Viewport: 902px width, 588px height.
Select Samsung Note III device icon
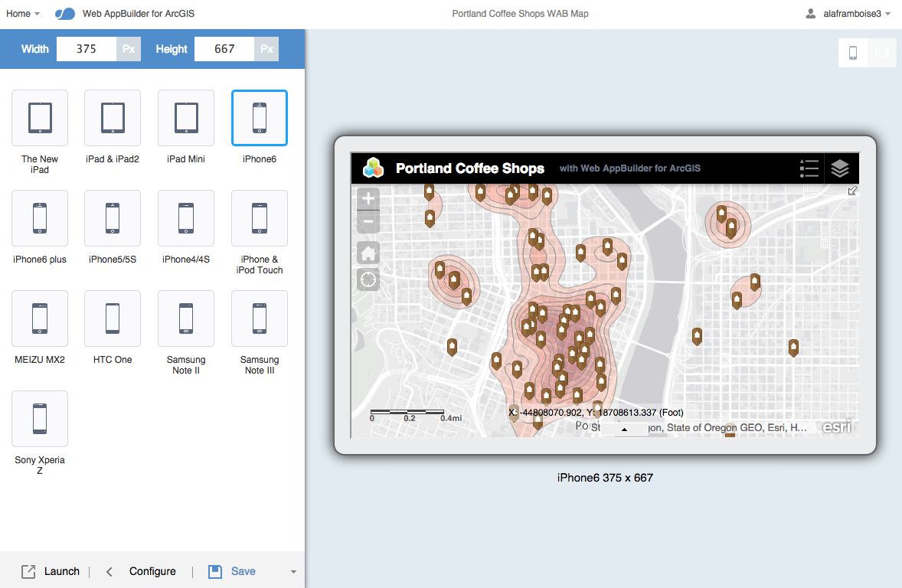point(260,318)
